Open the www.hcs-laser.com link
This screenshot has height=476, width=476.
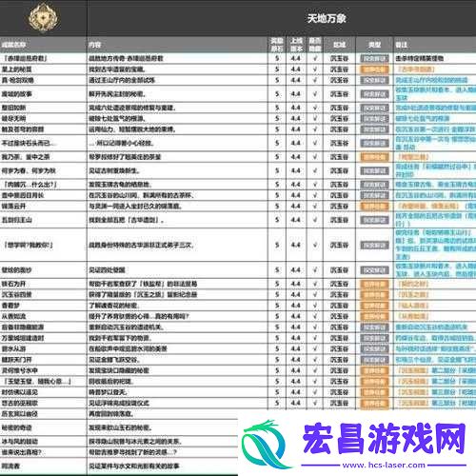384,466
